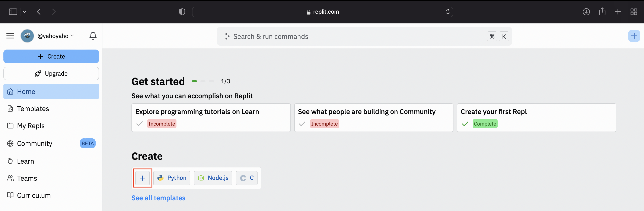Image resolution: width=644 pixels, height=211 pixels.
Task: Click the browser reload button
Action: point(447,12)
